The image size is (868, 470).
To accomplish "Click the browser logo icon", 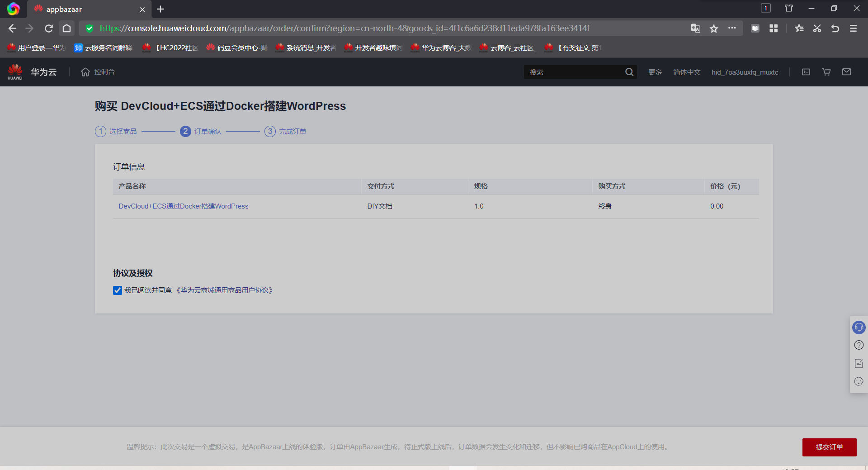I will [x=13, y=9].
